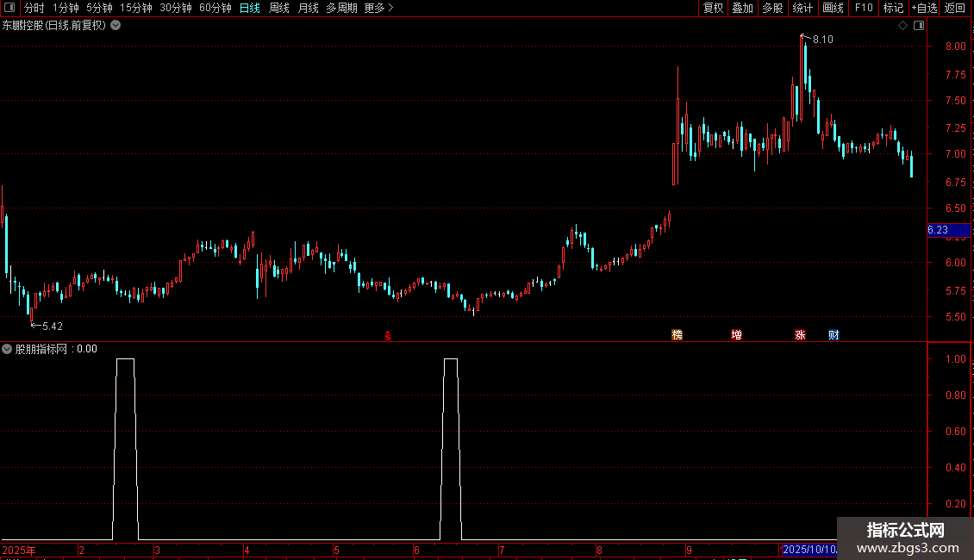The image size is (974, 560).
Task: Click the 标记 mark button
Action: 893,8
